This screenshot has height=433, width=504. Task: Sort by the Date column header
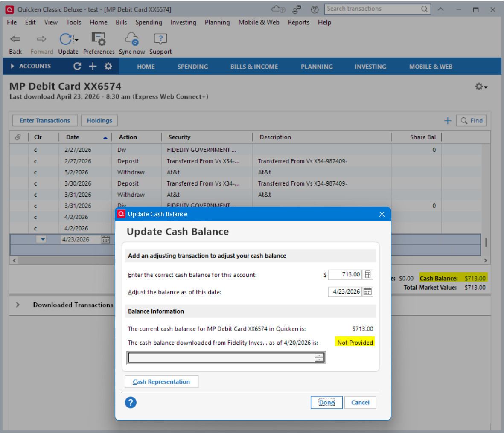click(85, 137)
